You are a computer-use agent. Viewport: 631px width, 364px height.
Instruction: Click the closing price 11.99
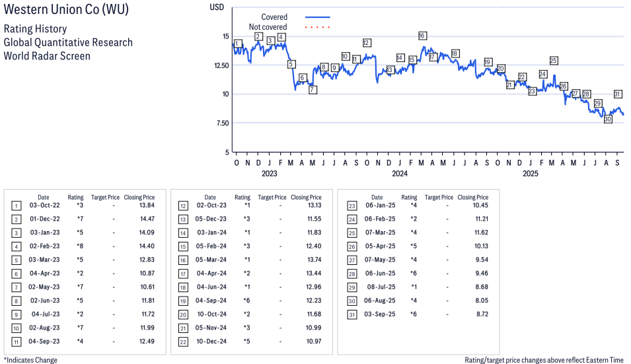click(x=147, y=328)
